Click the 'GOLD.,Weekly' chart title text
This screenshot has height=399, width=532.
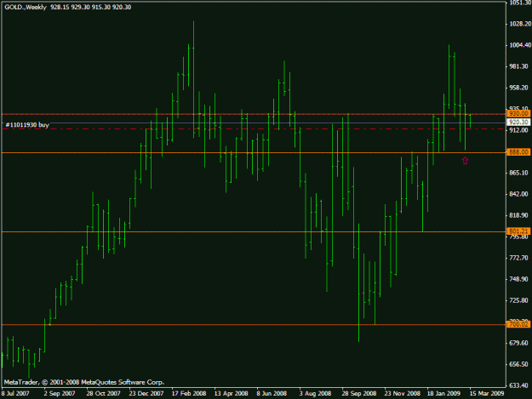[26, 7]
